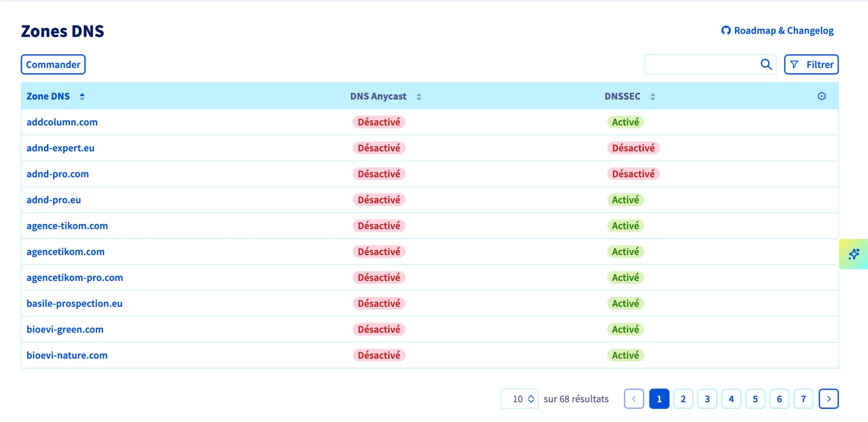Select page 1 in pagination
This screenshot has height=422, width=868.
pos(659,399)
